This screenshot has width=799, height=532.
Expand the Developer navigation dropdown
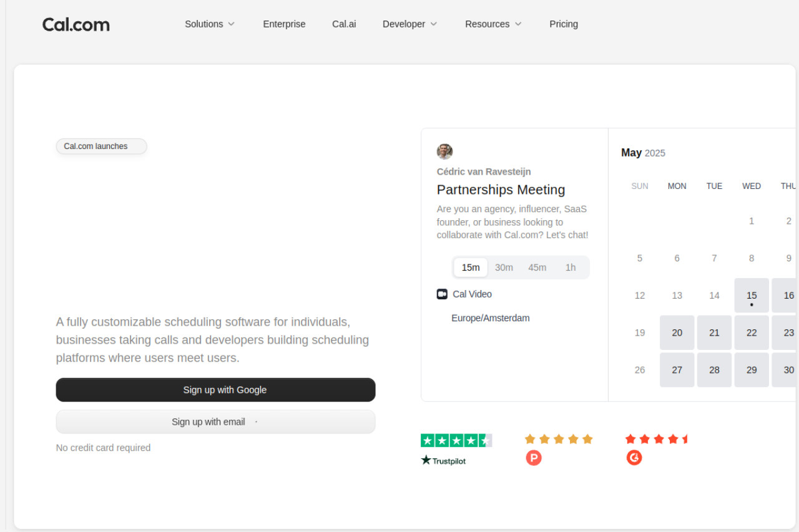(x=409, y=24)
